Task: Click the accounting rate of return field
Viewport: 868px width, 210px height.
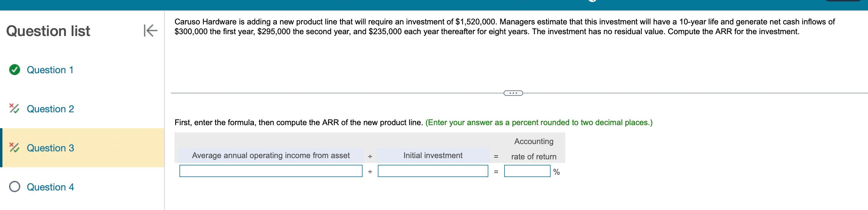Action: [527, 171]
